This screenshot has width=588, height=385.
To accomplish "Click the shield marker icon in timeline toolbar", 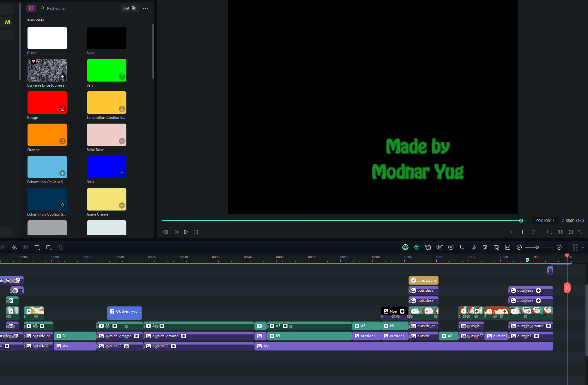I will pyautogui.click(x=462, y=247).
